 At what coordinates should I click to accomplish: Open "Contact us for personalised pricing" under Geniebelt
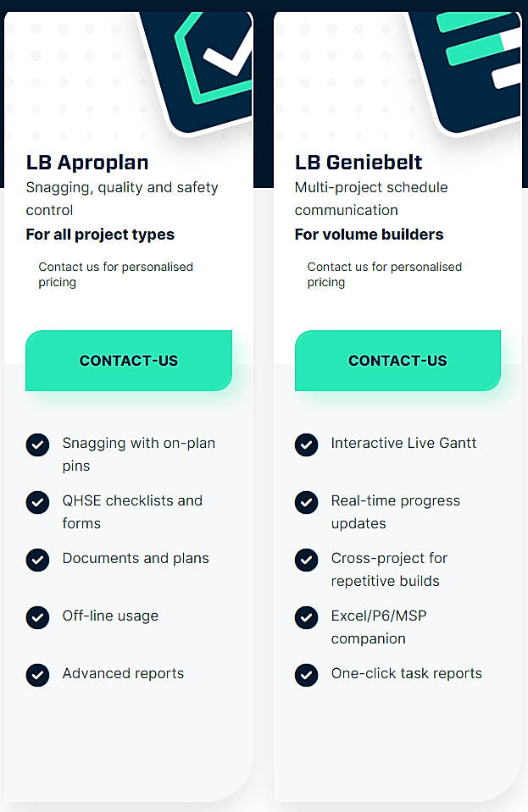[x=384, y=273]
